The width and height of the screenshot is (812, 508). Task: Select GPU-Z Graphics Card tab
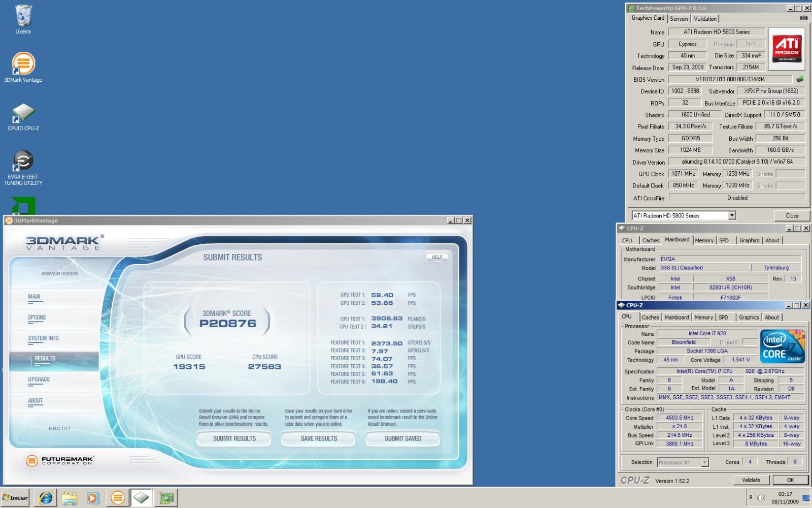click(x=648, y=18)
